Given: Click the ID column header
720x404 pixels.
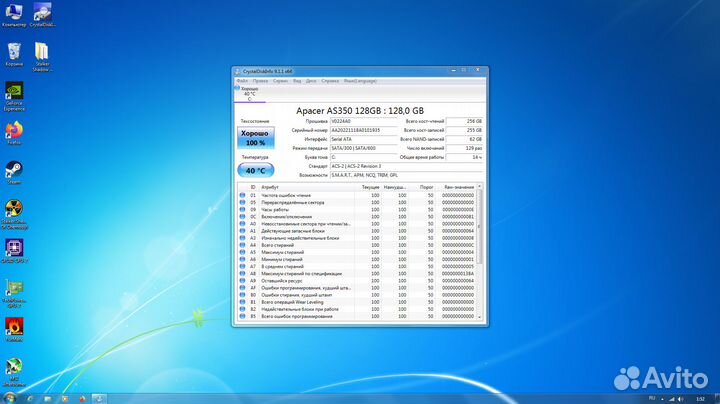Looking at the screenshot, I should click(x=253, y=187).
